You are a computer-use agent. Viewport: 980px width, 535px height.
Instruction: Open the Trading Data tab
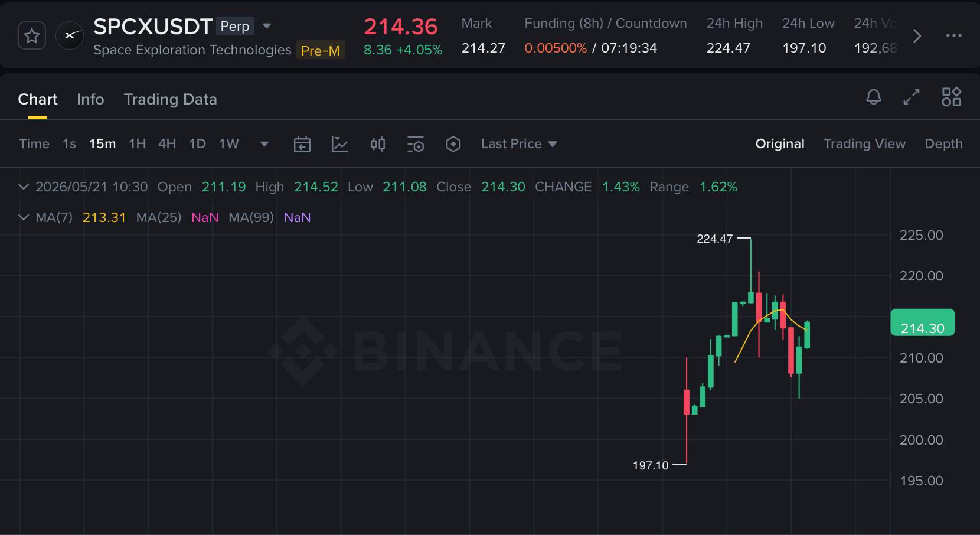click(170, 99)
